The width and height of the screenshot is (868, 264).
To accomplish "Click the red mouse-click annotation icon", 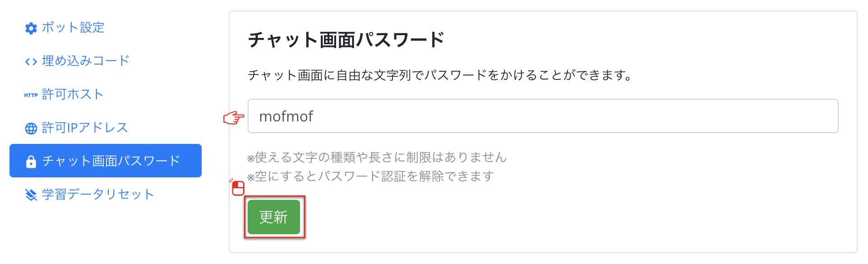I will point(238,188).
